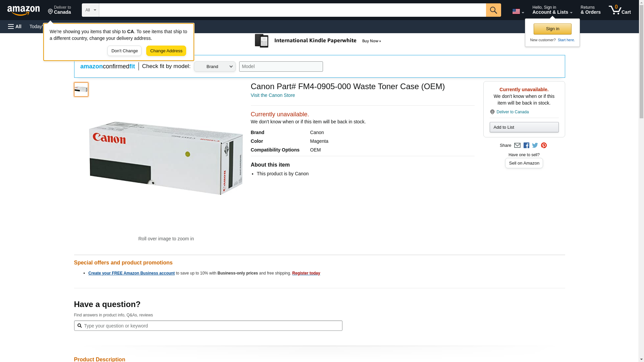Open Returns & Orders
The height and width of the screenshot is (362, 644).
(x=590, y=10)
